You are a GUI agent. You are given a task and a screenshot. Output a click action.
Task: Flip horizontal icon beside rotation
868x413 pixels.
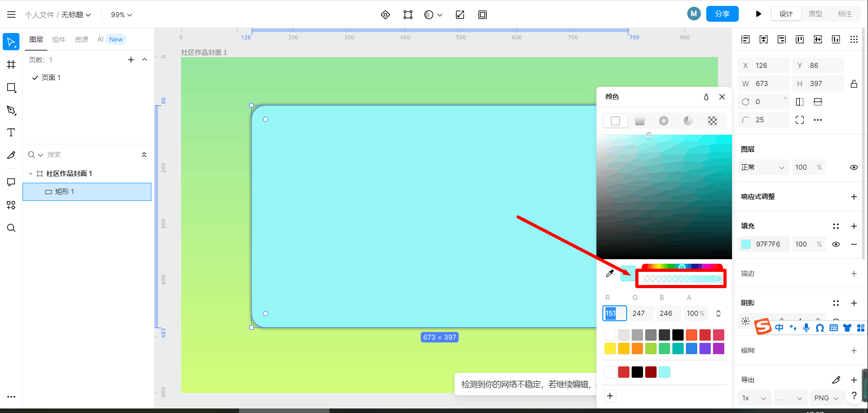pos(800,102)
